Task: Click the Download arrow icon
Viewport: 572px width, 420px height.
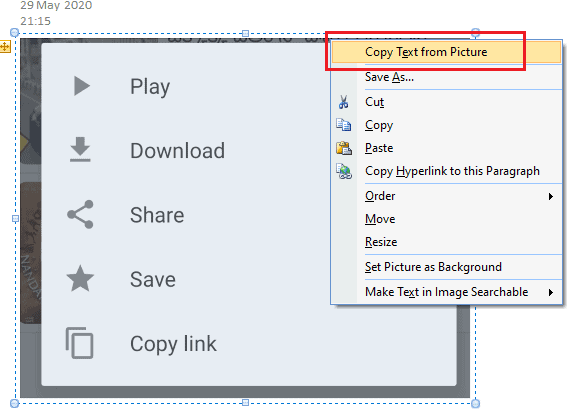Action: 80,149
